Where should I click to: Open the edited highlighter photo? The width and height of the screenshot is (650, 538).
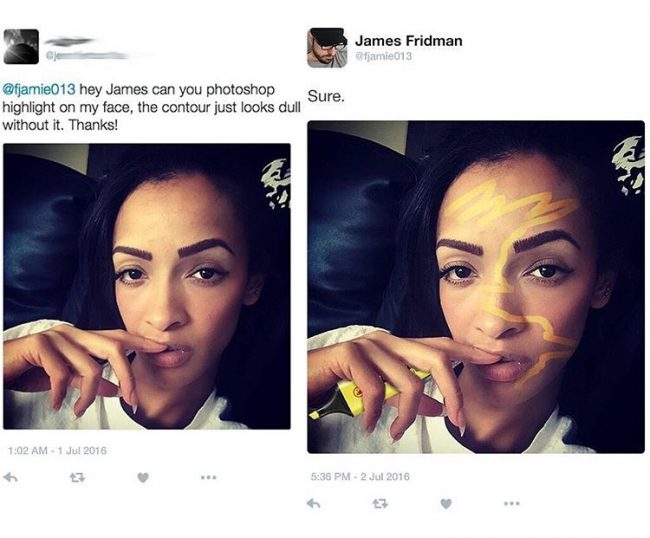pyautogui.click(x=476, y=287)
